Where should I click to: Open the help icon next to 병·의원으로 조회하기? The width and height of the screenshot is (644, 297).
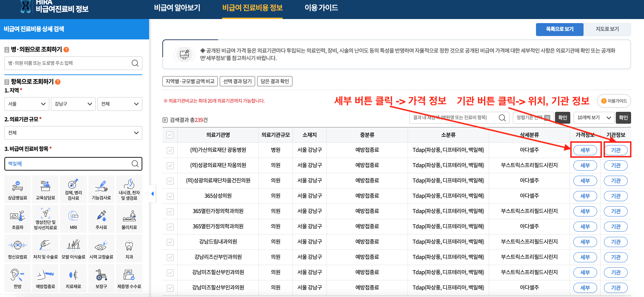coord(66,50)
